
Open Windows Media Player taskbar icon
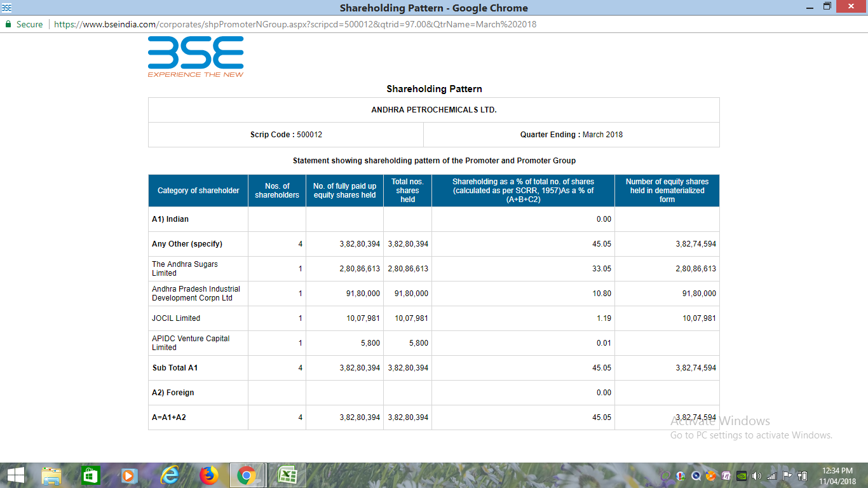point(129,475)
